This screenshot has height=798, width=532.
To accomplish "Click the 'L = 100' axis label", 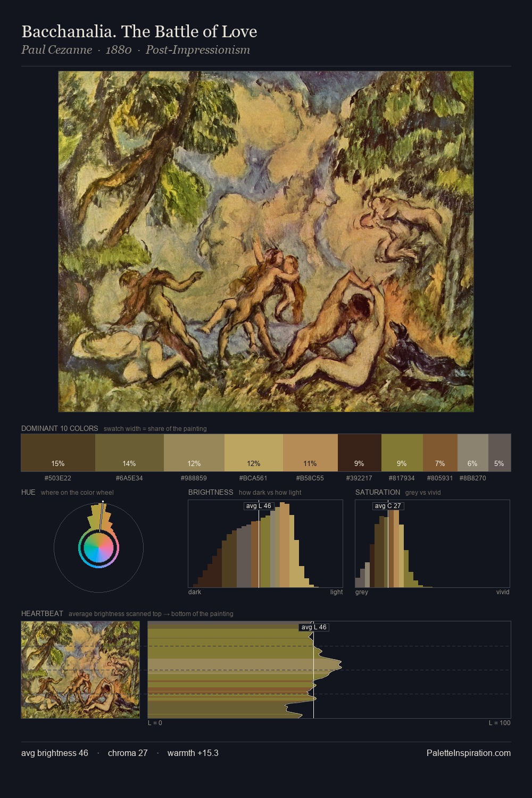I will [x=500, y=723].
